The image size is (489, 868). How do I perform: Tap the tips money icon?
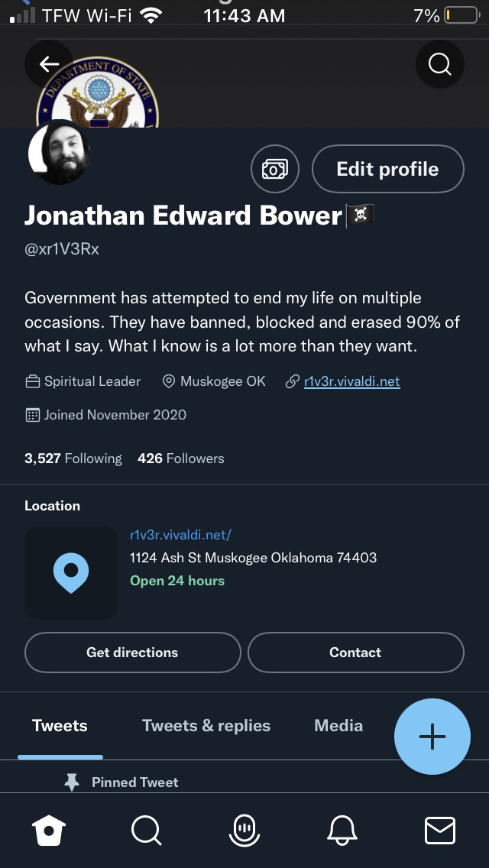tap(274, 169)
